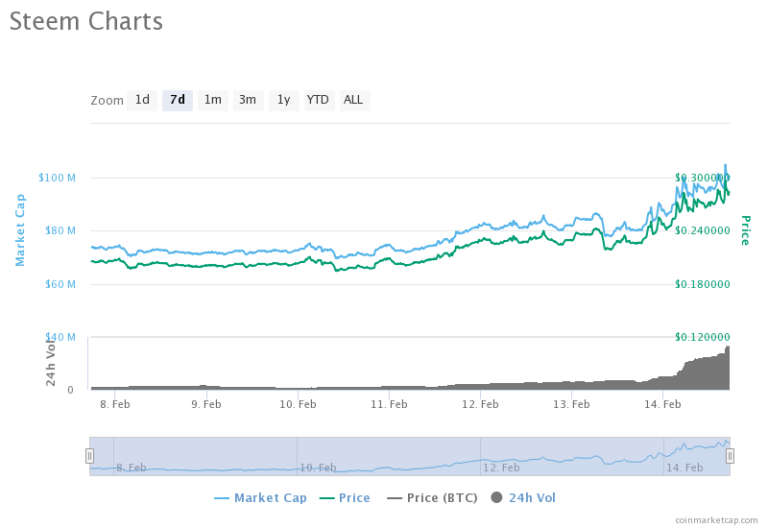This screenshot has height=528, width=768.
Task: Click the 11. Feb axis label
Action: click(389, 404)
